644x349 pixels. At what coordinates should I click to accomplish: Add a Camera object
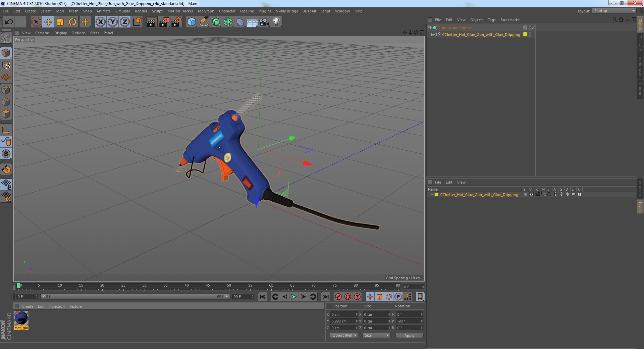[x=264, y=22]
